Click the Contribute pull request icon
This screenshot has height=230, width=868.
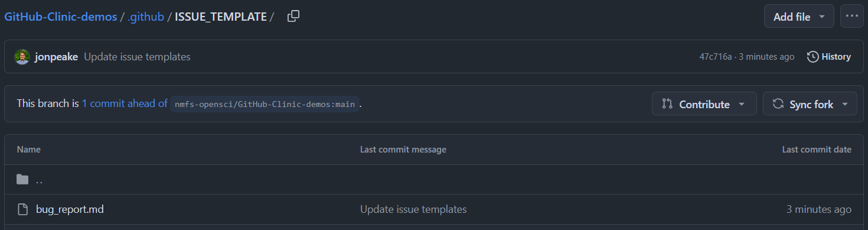pos(667,103)
